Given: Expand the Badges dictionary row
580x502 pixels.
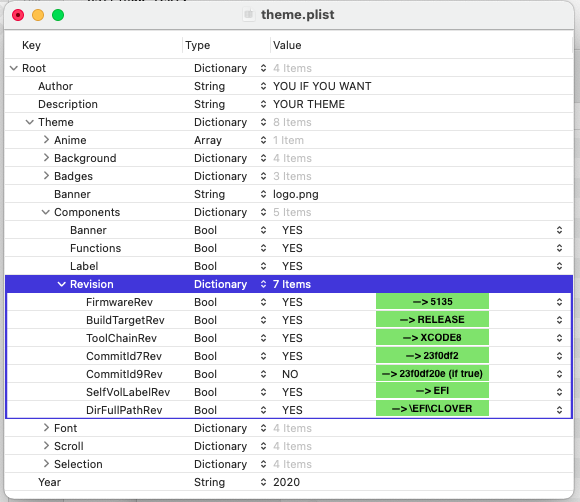Looking at the screenshot, I should point(46,176).
